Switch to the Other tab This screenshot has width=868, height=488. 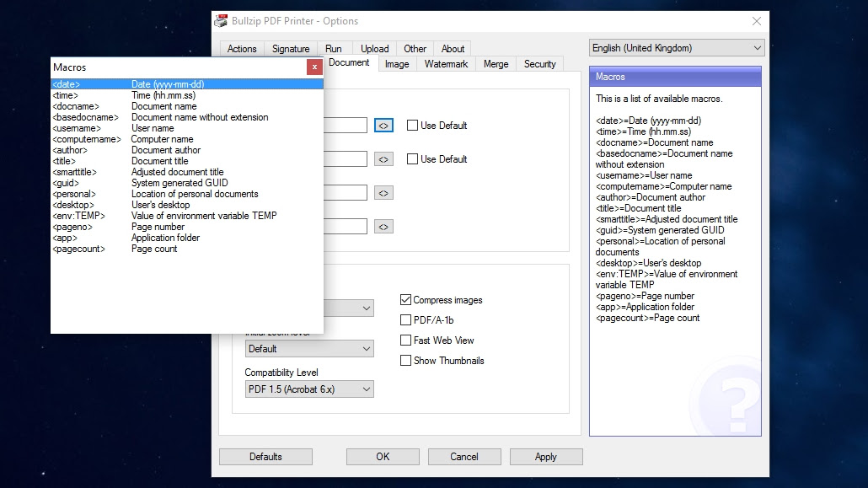tap(415, 49)
